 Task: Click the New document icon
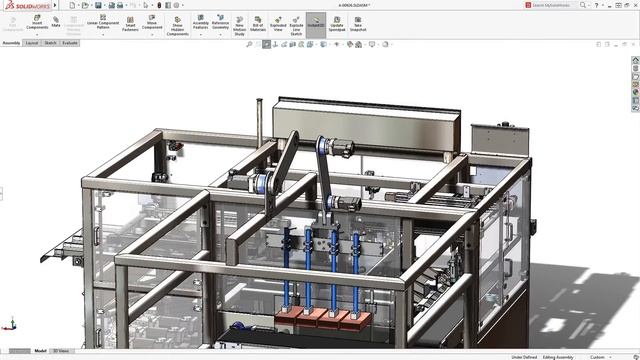pos(72,5)
